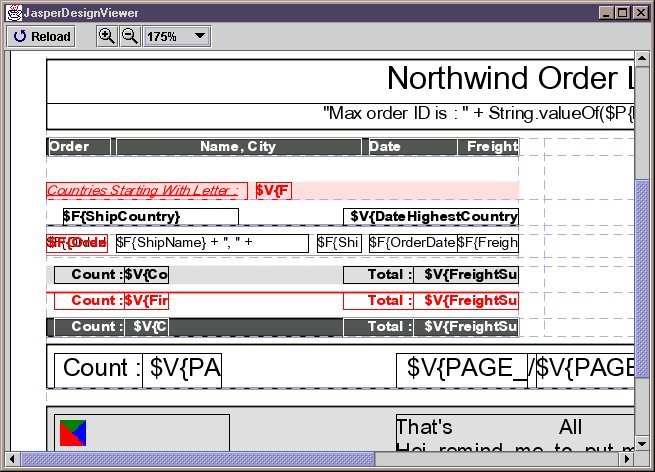This screenshot has height=472, width=655.
Task: Select the red $V{F field next to the Countries label
Action: [x=274, y=191]
